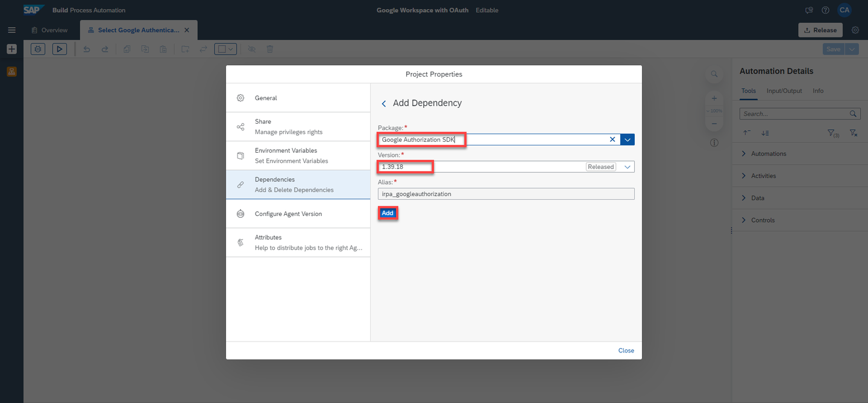Open the CA user profile avatar
Screen dimensions: 868x403
tap(844, 10)
